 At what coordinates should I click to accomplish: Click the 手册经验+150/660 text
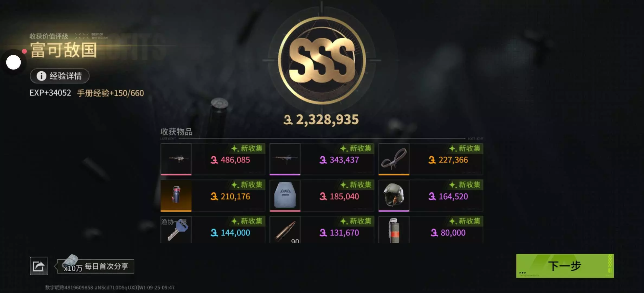tap(111, 93)
